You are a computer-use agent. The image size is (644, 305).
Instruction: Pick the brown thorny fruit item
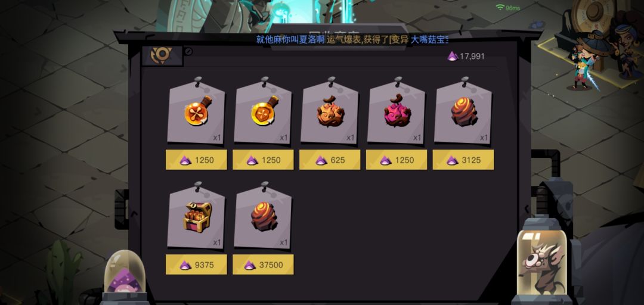330,113
